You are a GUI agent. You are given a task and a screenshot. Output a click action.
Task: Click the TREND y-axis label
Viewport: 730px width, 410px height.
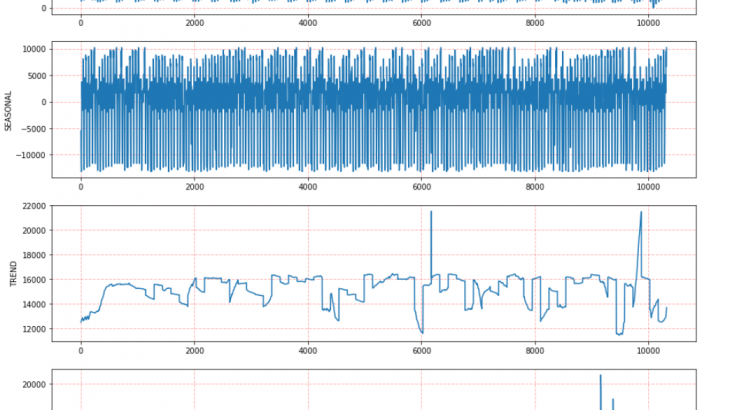13,274
